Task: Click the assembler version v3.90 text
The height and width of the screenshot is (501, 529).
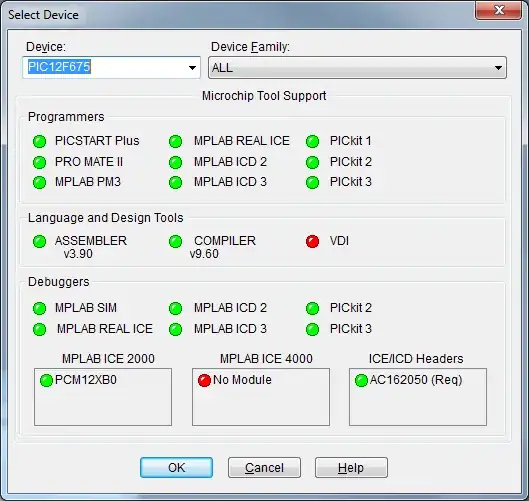Action: pyautogui.click(x=78, y=254)
